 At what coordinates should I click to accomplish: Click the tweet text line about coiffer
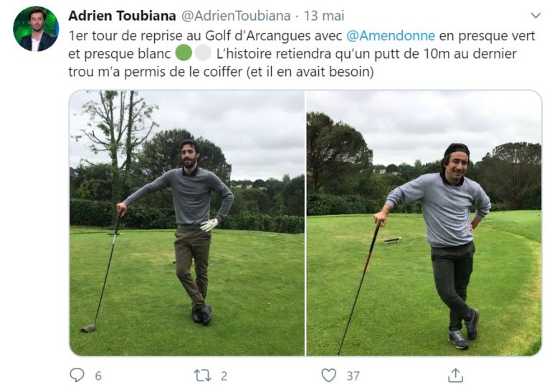[x=221, y=72]
